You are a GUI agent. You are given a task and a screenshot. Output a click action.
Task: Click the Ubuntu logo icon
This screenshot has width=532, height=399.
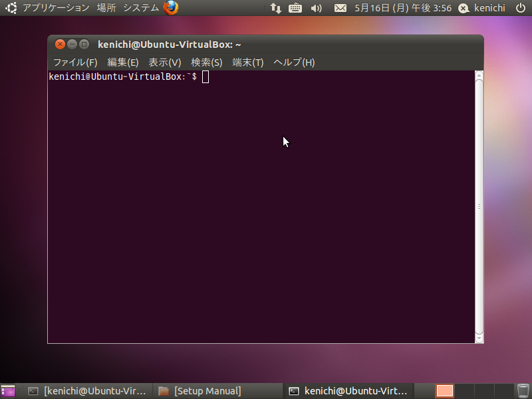click(x=11, y=7)
